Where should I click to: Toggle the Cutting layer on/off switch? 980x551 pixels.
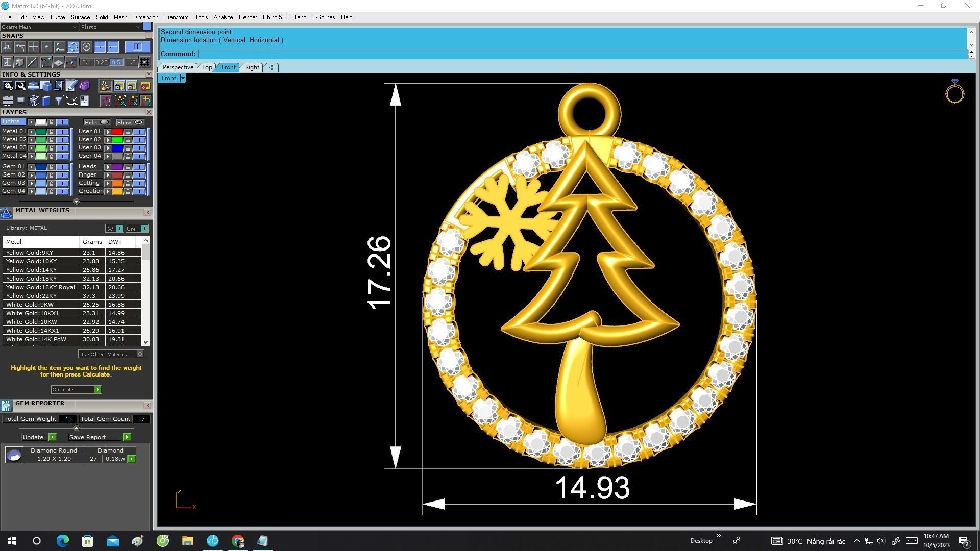(x=139, y=183)
